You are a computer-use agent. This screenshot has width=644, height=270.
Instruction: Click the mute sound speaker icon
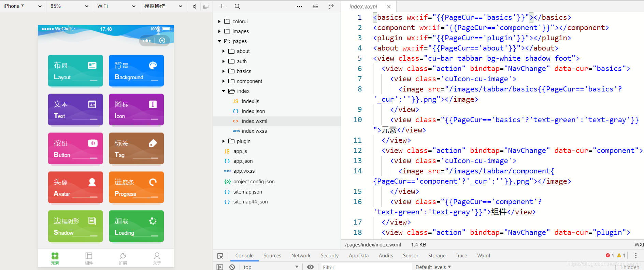pos(195,6)
